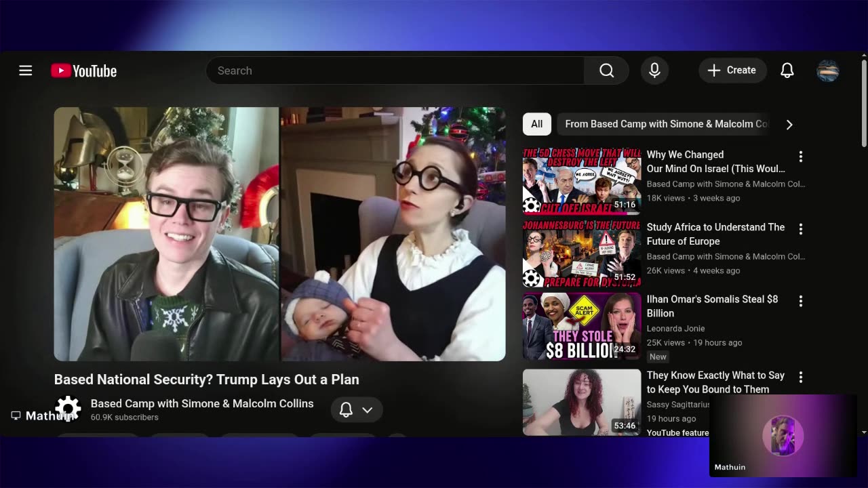868x488 pixels.
Task: Click title Study Africa to Understand
Action: [x=715, y=234]
